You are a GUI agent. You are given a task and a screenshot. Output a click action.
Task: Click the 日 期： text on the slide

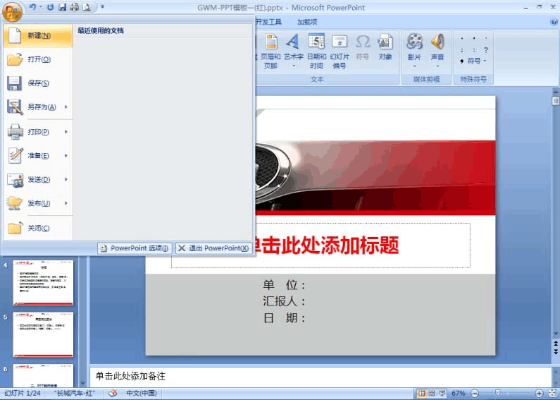284,318
